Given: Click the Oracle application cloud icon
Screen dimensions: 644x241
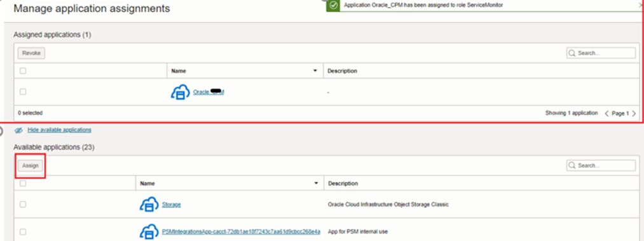Looking at the screenshot, I should click(181, 92).
